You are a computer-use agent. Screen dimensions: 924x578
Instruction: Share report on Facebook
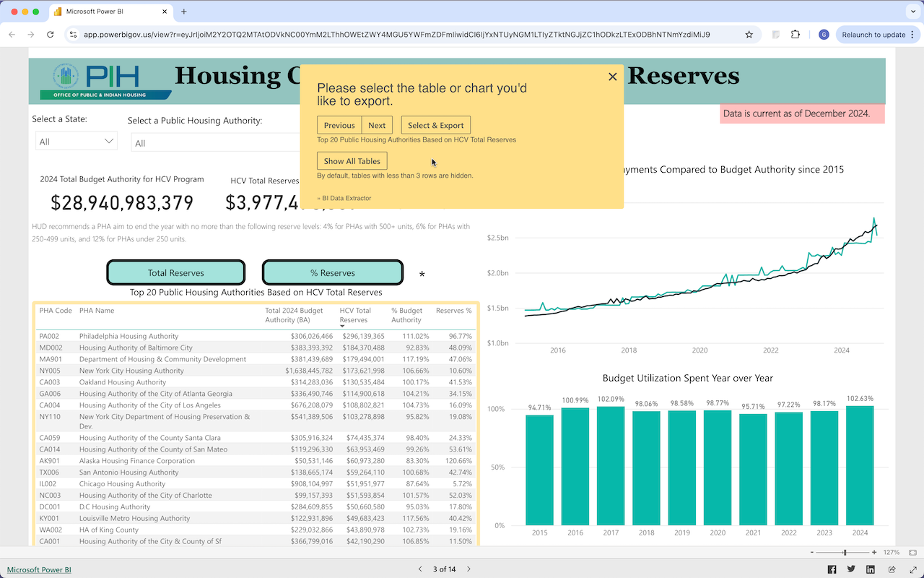click(x=832, y=569)
